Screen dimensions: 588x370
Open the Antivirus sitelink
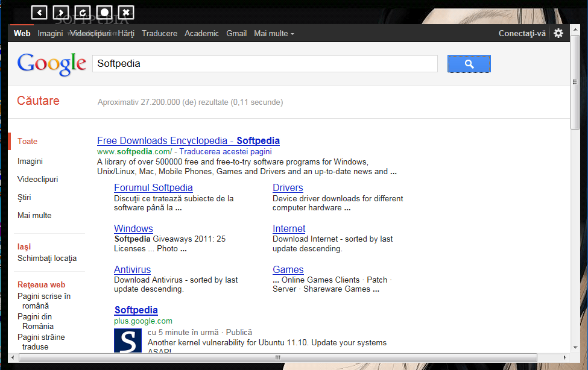pyautogui.click(x=132, y=269)
